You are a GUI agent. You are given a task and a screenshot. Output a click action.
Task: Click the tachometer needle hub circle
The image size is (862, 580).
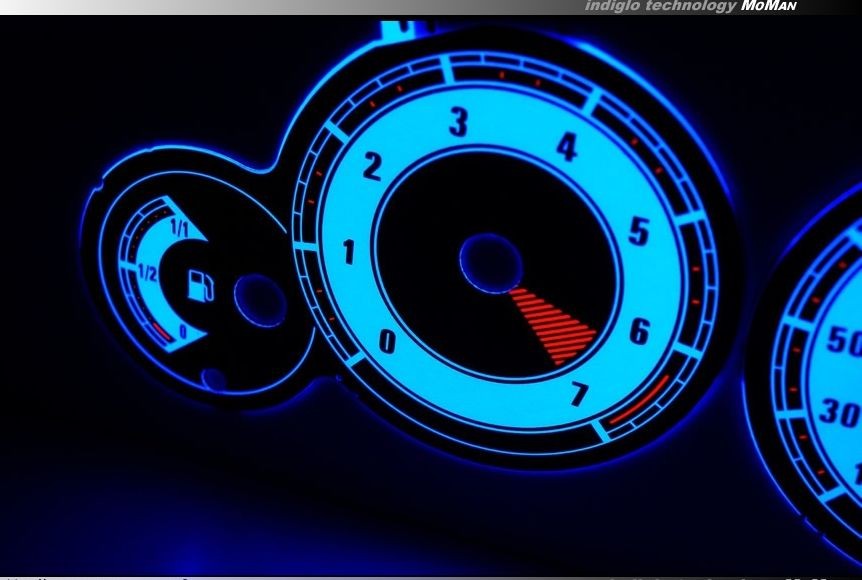click(x=490, y=263)
